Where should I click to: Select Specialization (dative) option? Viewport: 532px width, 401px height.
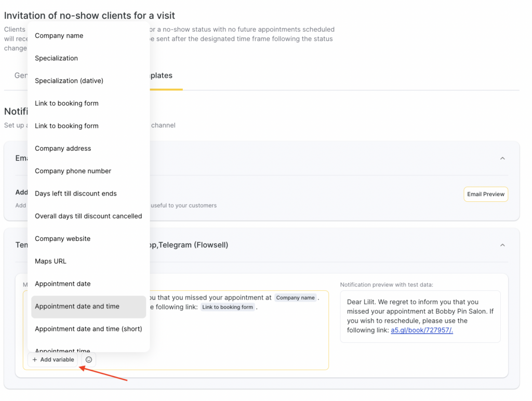(69, 81)
